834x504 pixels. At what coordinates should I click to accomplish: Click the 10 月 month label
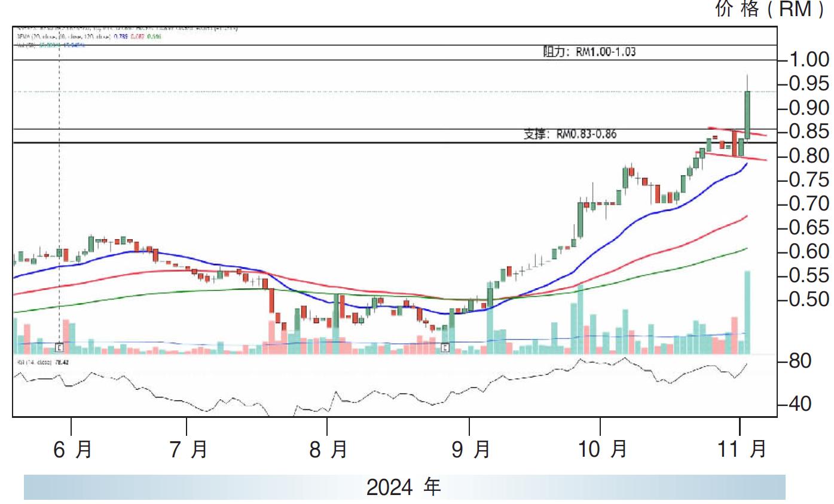pos(603,449)
